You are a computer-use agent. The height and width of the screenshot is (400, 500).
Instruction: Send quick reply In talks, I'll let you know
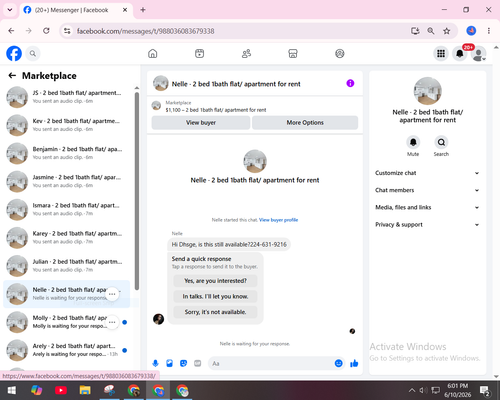pos(215,296)
